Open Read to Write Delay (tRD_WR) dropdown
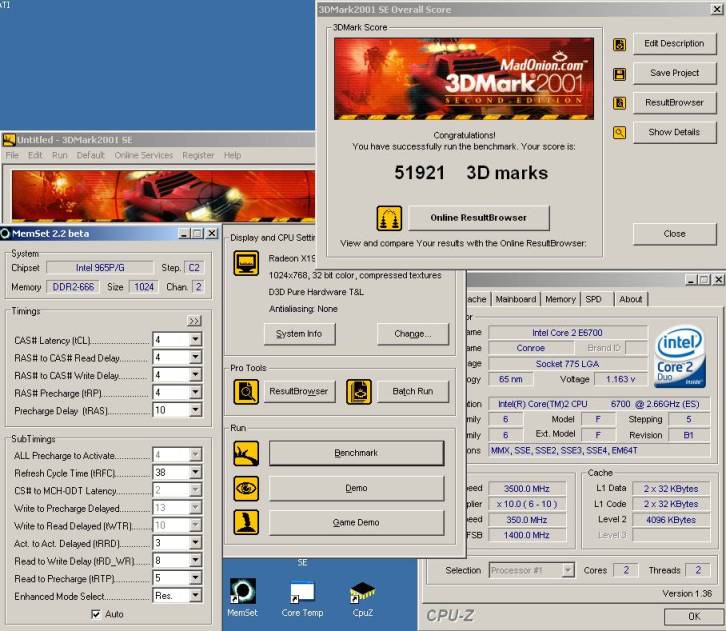 tap(195, 561)
